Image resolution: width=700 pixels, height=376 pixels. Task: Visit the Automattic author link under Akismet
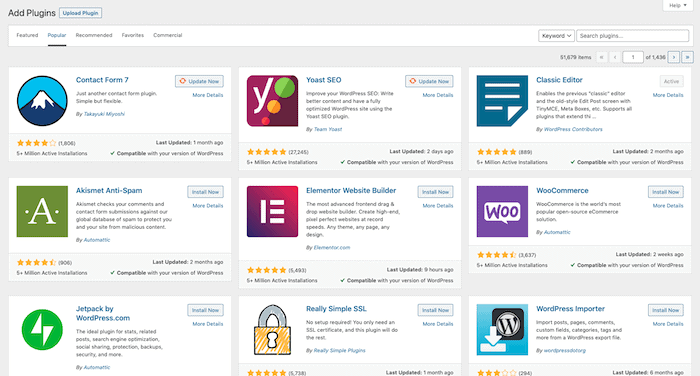click(x=97, y=240)
